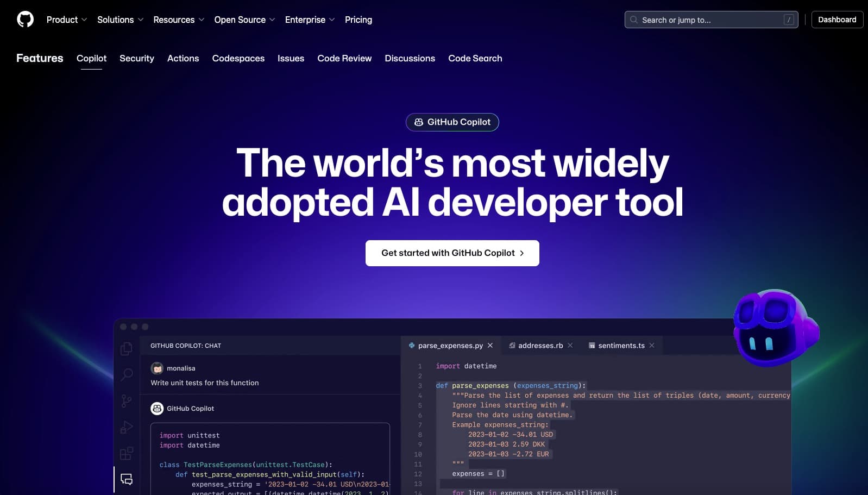The height and width of the screenshot is (495, 868).
Task: Click the GitHub Copilot avatar in chat
Action: point(157,408)
